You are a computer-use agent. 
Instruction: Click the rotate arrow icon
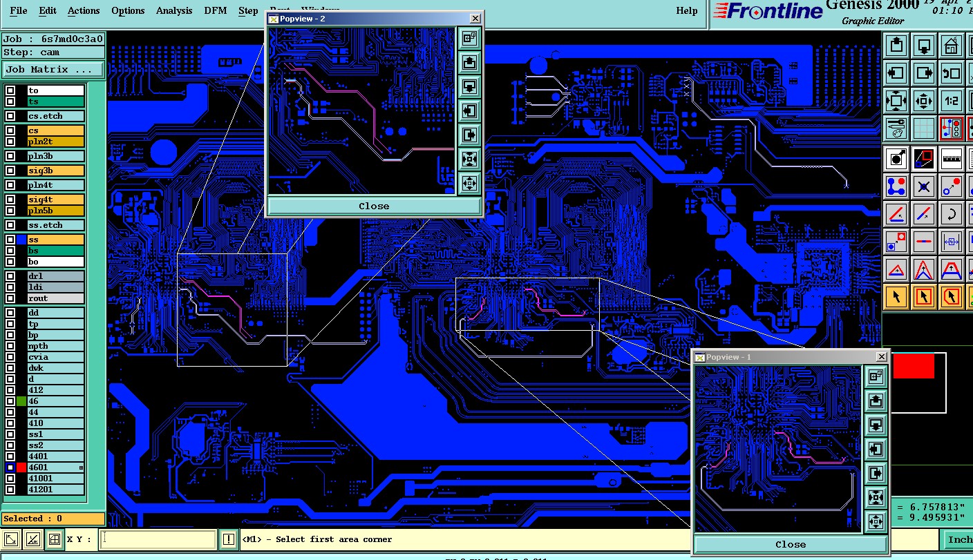952,213
